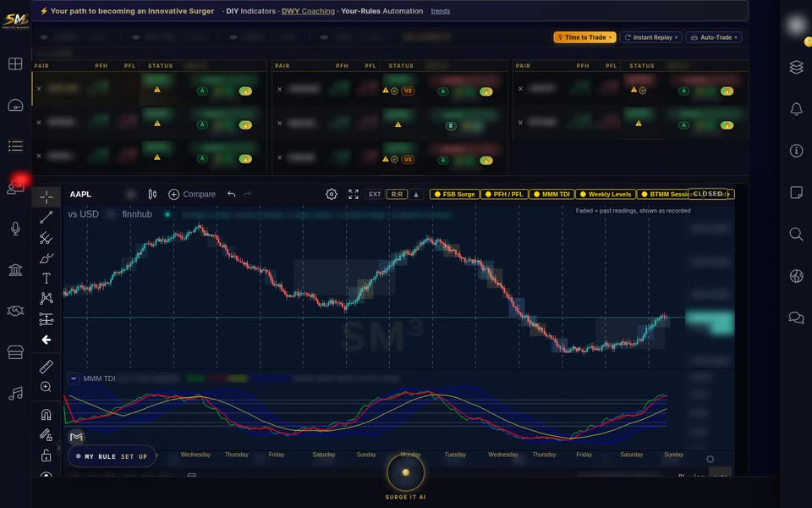Open the Auto-Trade dropdown
Image resolution: width=812 pixels, height=508 pixels.
[714, 37]
